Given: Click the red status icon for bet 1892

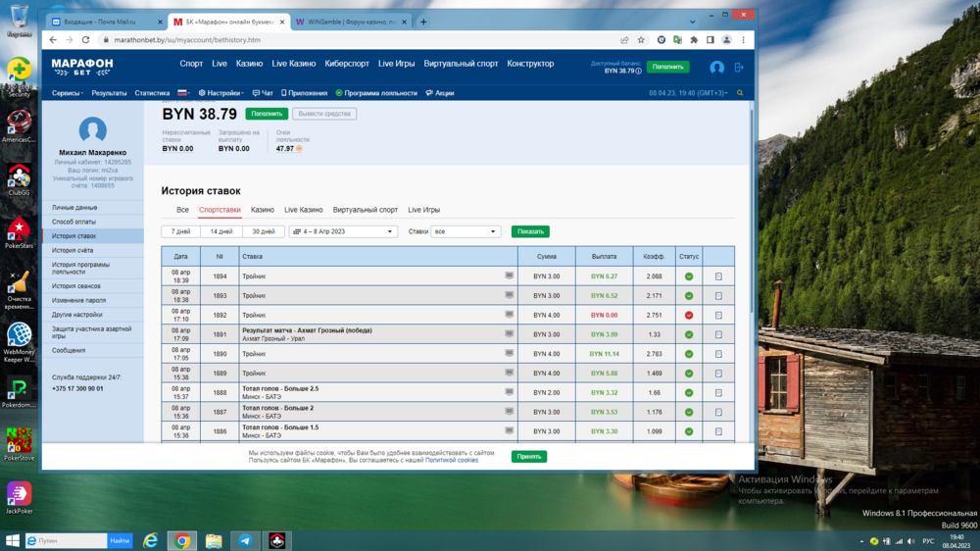Looking at the screenshot, I should coord(689,315).
